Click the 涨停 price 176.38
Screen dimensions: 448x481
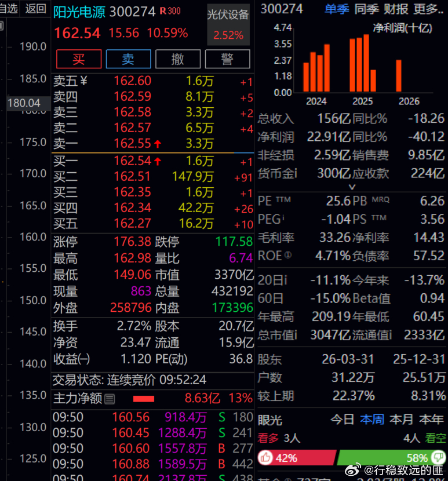[x=133, y=242]
